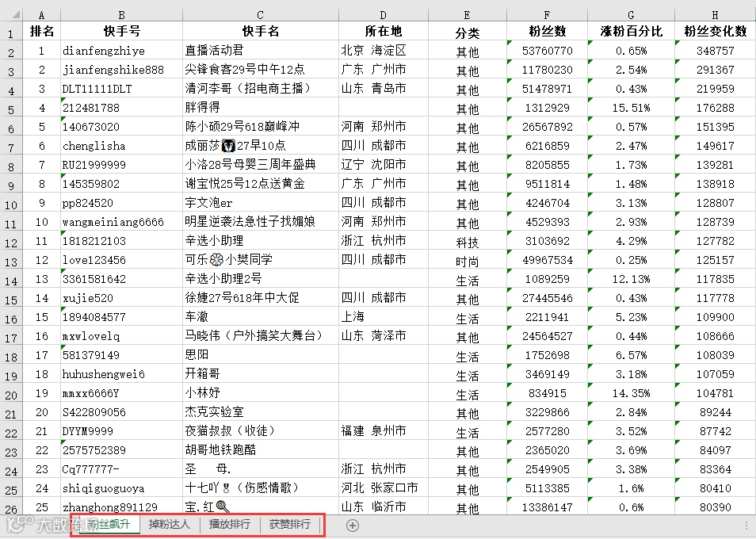The image size is (756, 539).
Task: Click the add new worksheet plus icon
Action: (350, 525)
